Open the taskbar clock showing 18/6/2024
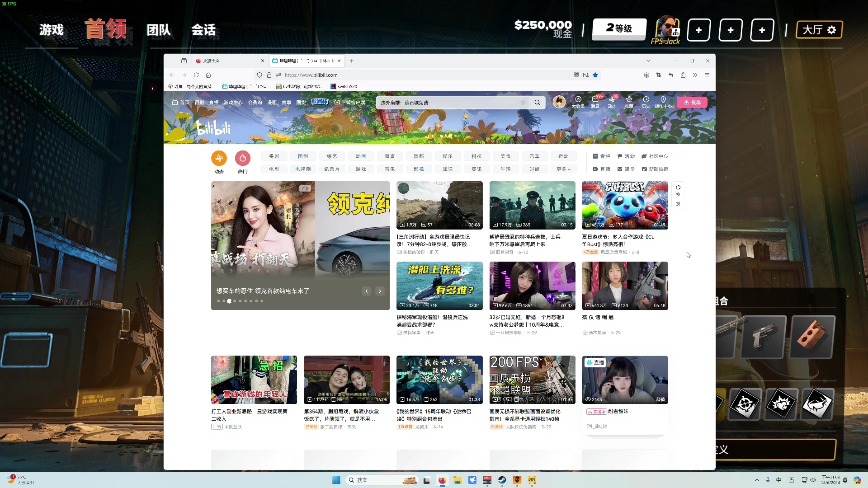 (x=830, y=480)
